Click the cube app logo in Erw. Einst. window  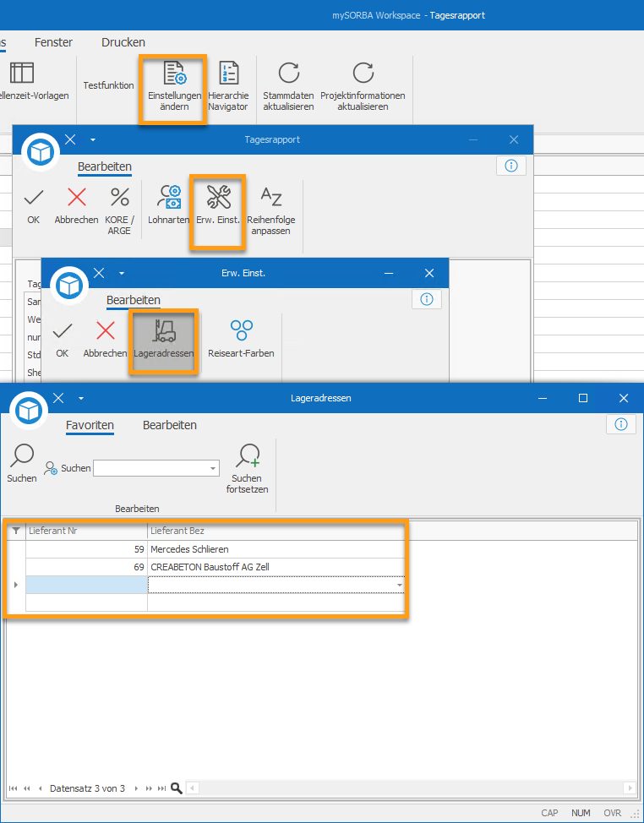69,286
